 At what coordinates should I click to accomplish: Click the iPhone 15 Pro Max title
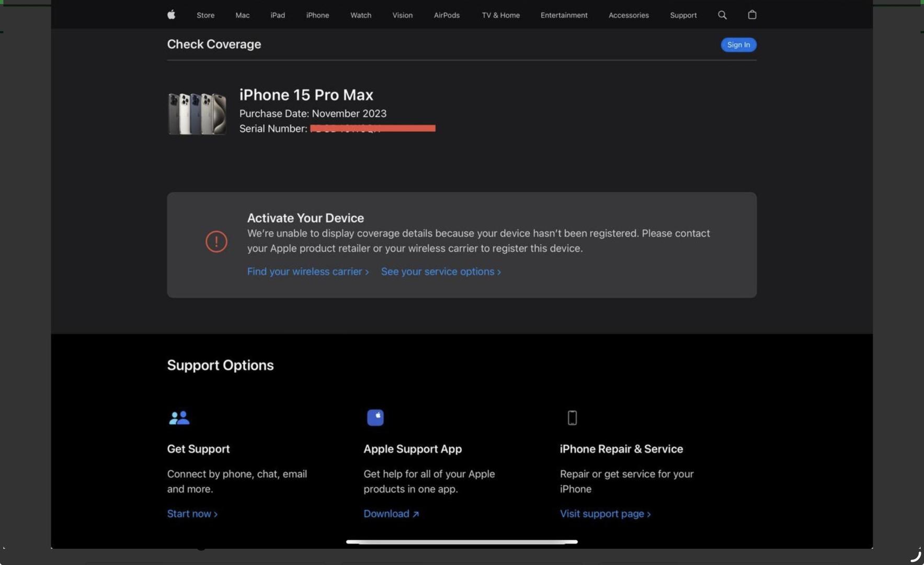point(306,95)
